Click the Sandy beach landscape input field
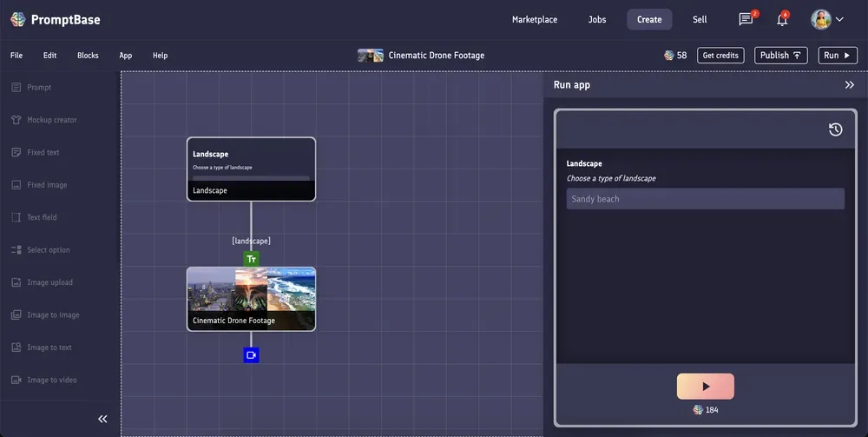Screen dimensions: 868x437 [705, 199]
